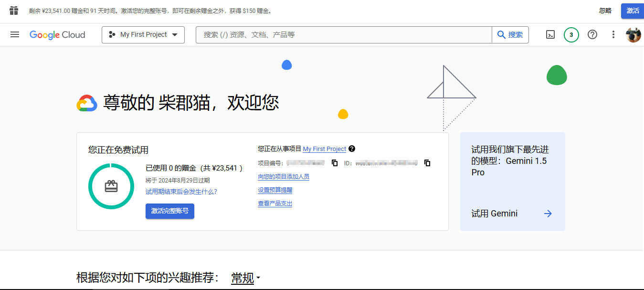Click the 激活完整账号 button
This screenshot has width=644, height=290.
[169, 211]
